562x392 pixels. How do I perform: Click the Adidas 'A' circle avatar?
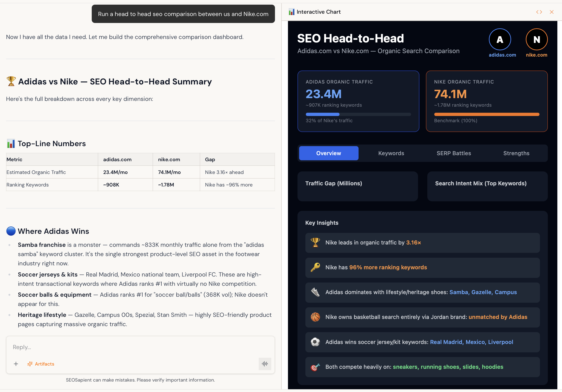pos(500,39)
